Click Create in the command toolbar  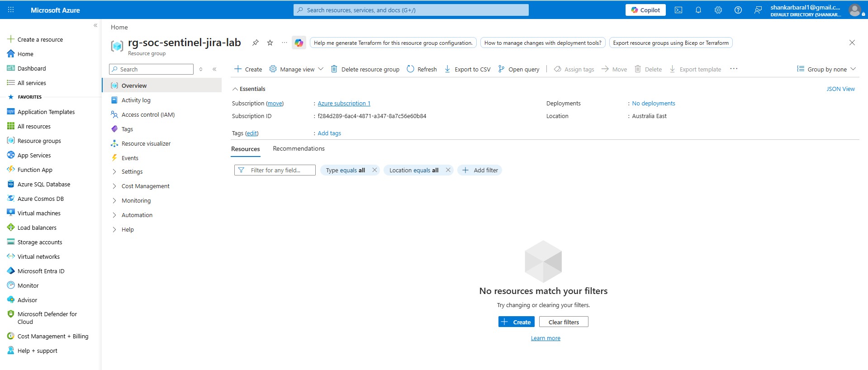click(x=248, y=69)
